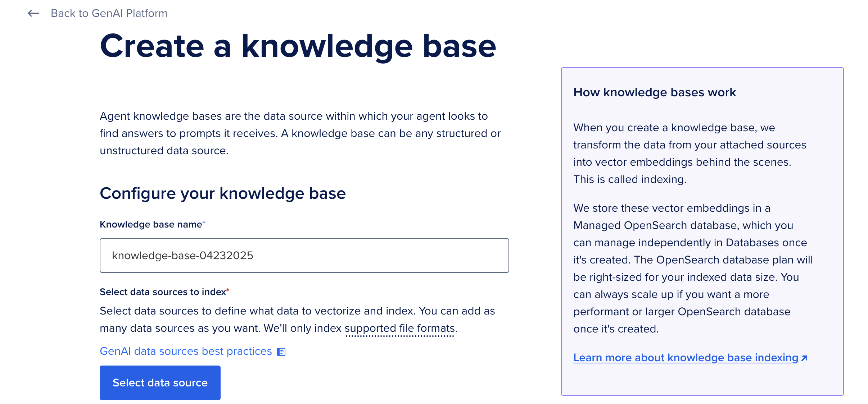Click the Create a knowledge base heading
Viewport: 868px width, 404px height.
[x=298, y=46]
